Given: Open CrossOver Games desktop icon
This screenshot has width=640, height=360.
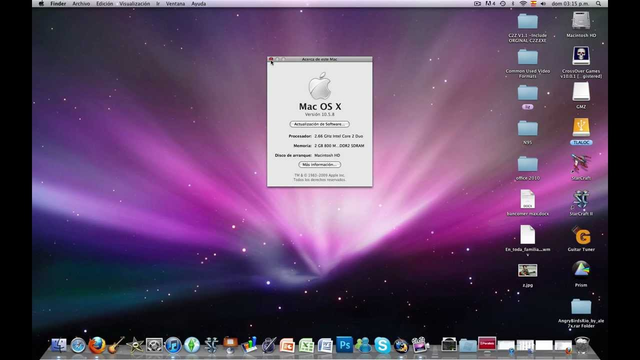Looking at the screenshot, I should pyautogui.click(x=581, y=56).
